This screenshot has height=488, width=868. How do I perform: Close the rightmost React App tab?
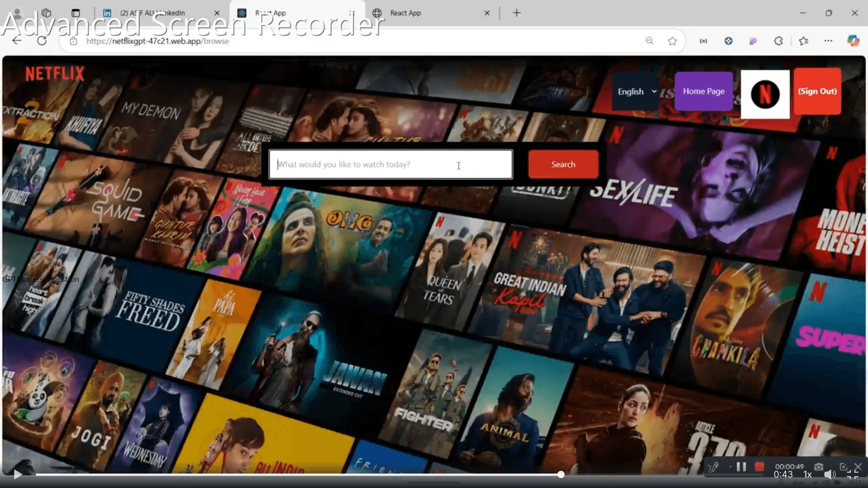pyautogui.click(x=487, y=13)
